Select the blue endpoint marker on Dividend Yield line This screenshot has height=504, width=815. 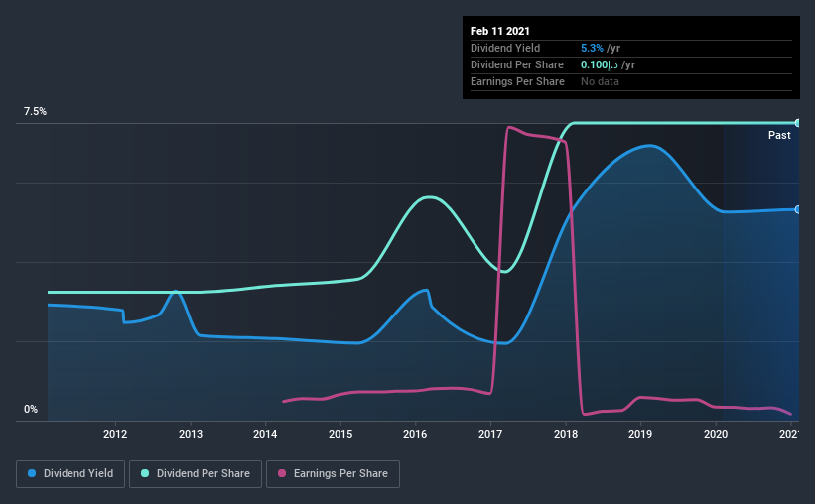pos(797,210)
